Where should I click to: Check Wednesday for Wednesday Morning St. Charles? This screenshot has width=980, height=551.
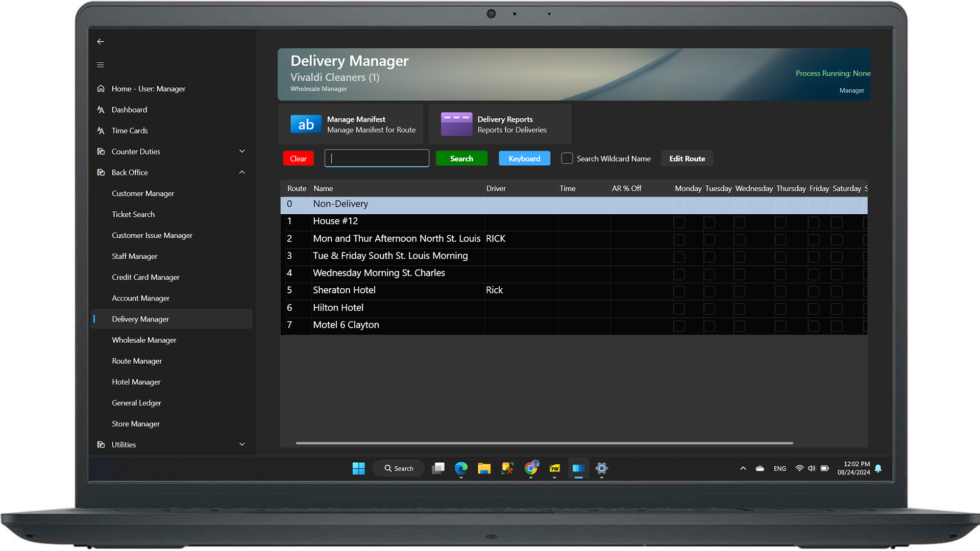click(x=740, y=274)
